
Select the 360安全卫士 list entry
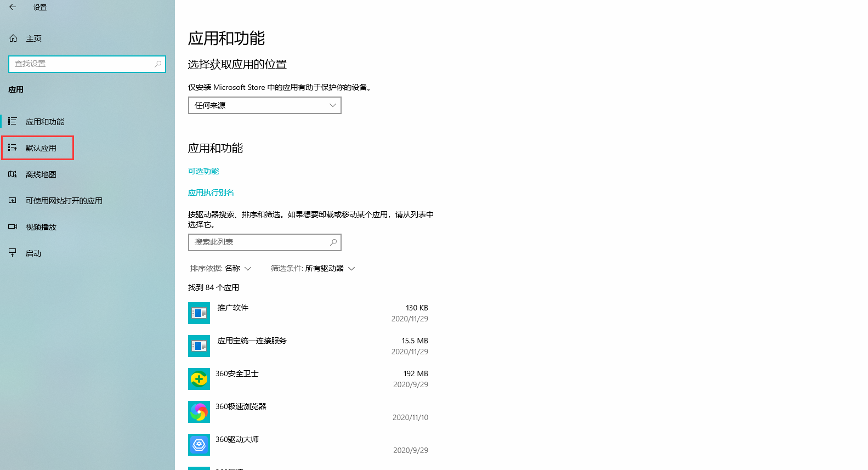pyautogui.click(x=308, y=379)
